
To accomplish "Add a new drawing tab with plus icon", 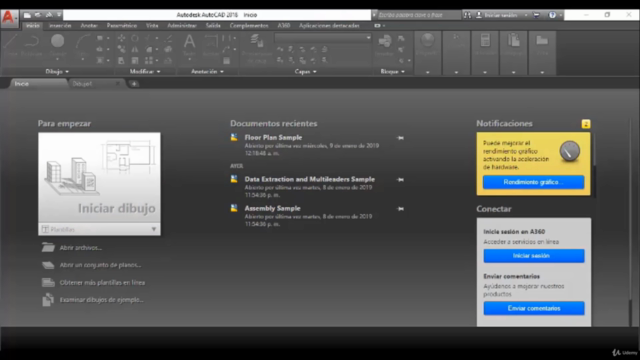I will click(134, 84).
